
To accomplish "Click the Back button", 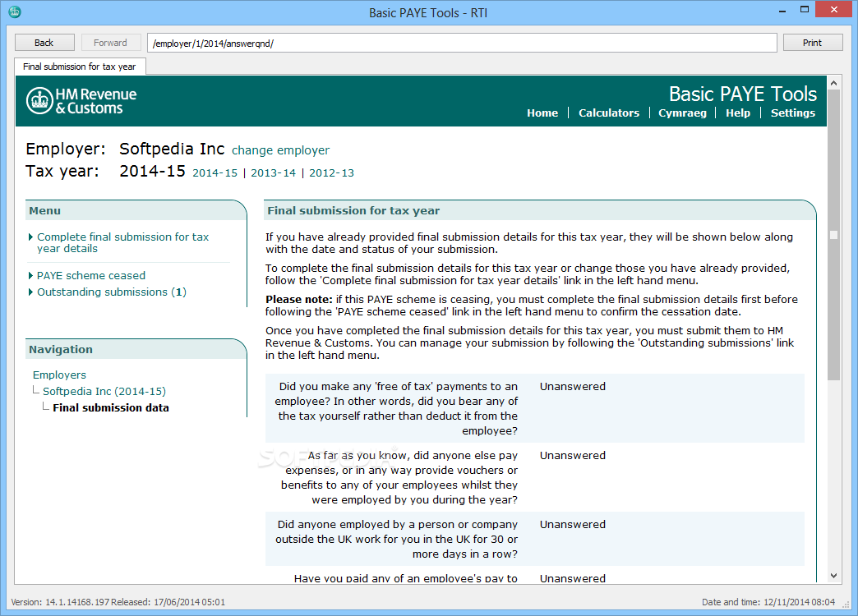I will (x=44, y=43).
